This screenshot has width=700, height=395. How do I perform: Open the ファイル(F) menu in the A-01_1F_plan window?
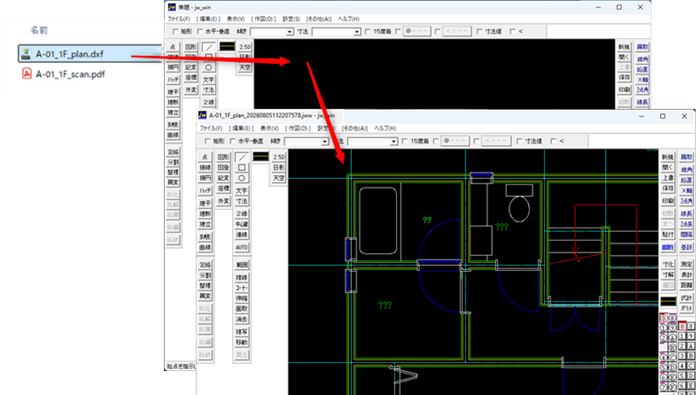point(211,128)
